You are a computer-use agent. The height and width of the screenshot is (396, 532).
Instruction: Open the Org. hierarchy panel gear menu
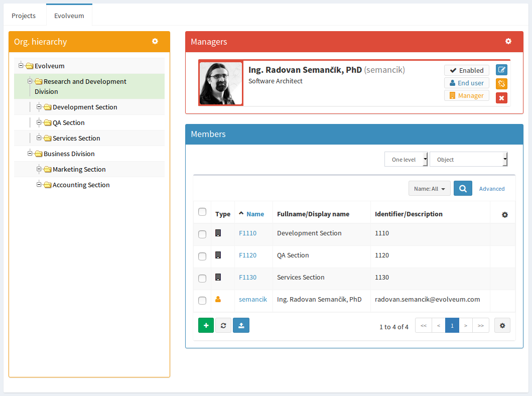pos(155,41)
